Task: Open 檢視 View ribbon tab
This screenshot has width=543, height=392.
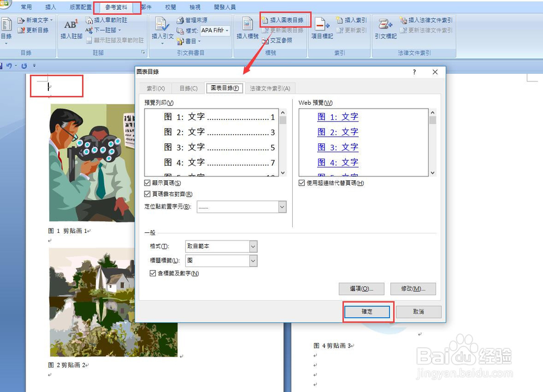Action: (195, 7)
